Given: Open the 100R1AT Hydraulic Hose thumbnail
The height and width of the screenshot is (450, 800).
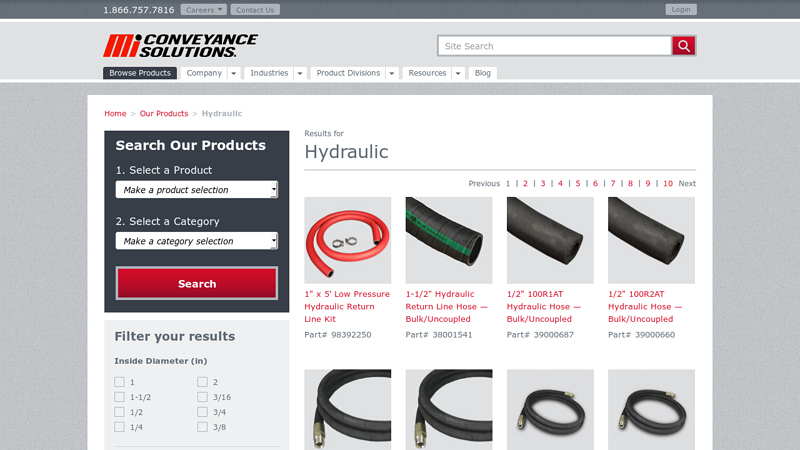Looking at the screenshot, I should 550,240.
